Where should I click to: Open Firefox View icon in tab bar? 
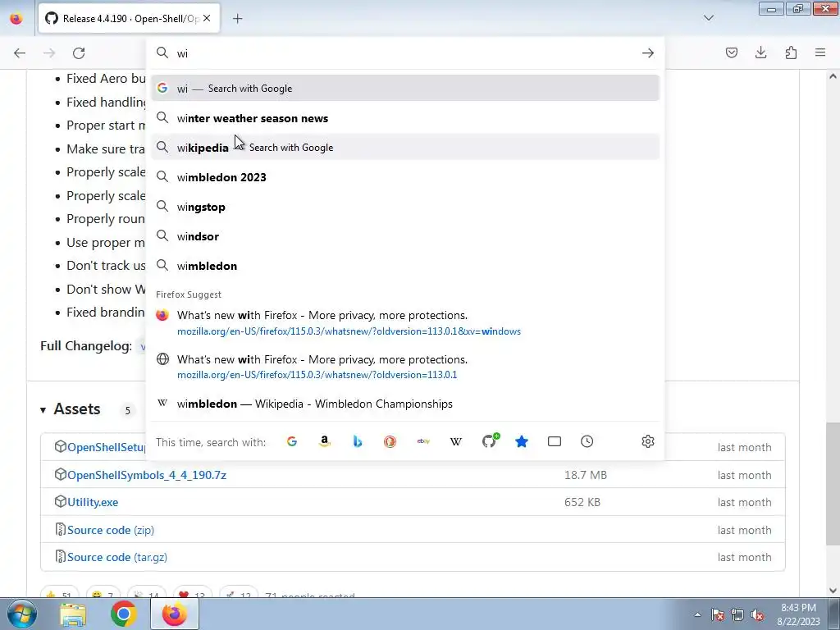(16, 19)
